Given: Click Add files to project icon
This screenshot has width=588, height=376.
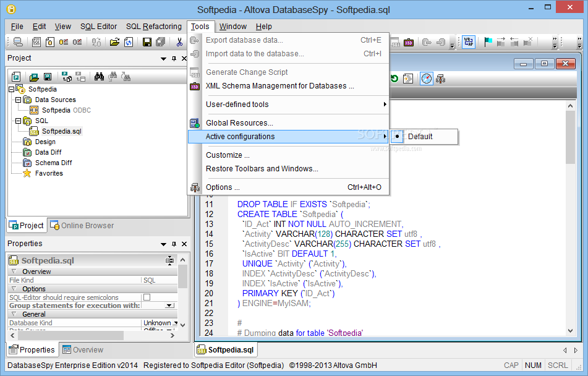Looking at the screenshot, I should [x=67, y=77].
